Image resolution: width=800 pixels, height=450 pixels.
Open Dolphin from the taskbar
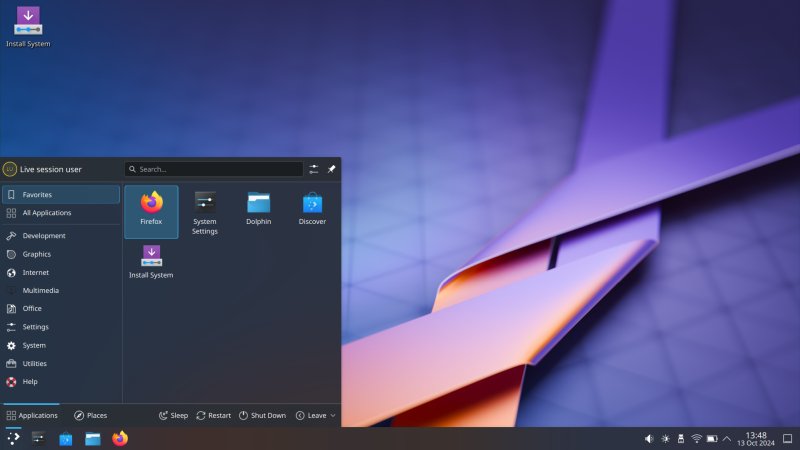tap(92, 438)
